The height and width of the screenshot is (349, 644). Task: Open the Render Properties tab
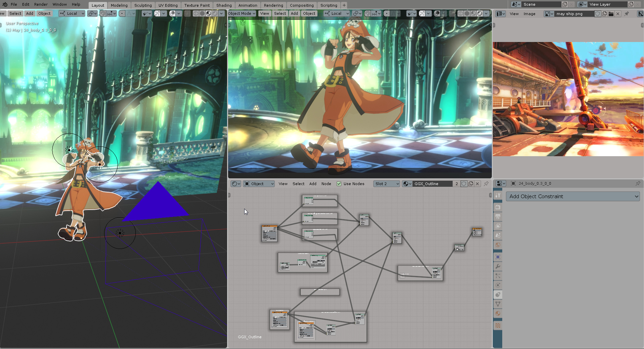498,207
